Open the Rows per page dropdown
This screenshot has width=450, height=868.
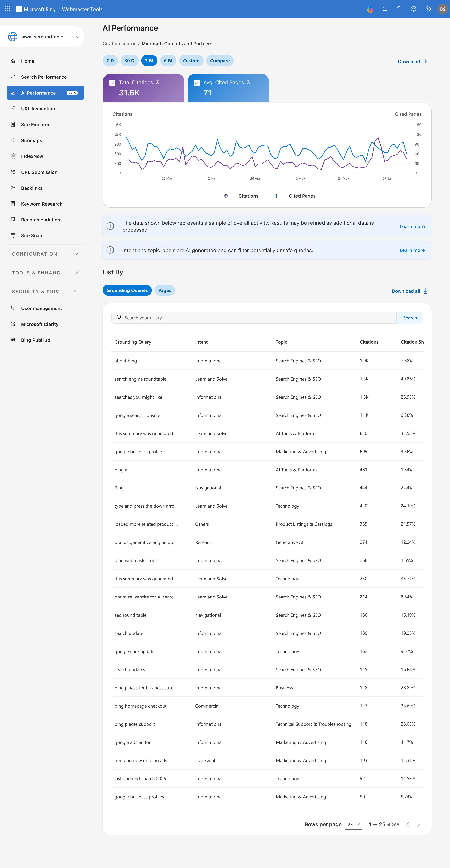click(353, 824)
